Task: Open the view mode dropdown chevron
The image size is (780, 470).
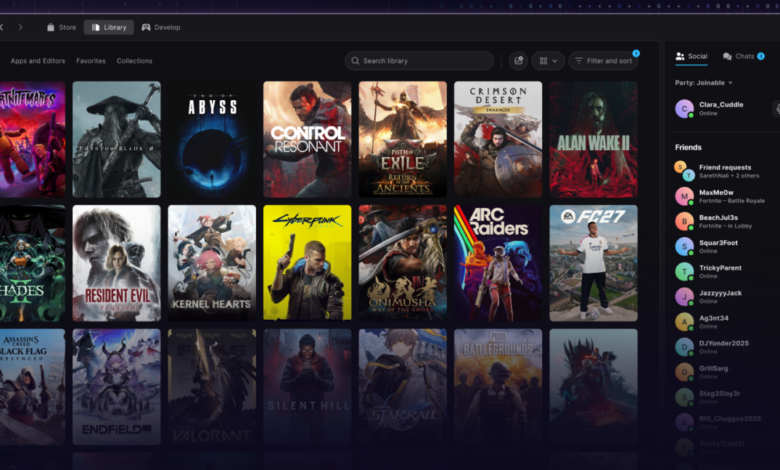Action: coord(555,61)
